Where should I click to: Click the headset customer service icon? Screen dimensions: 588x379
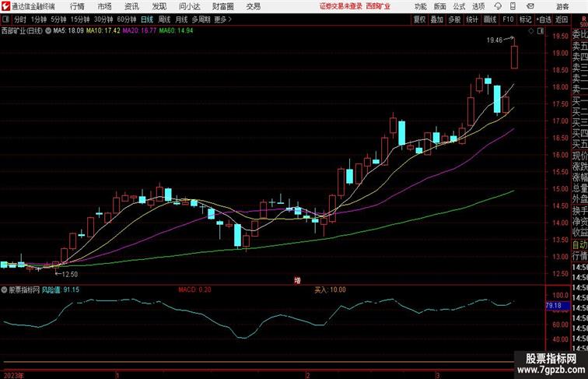click(x=498, y=6)
